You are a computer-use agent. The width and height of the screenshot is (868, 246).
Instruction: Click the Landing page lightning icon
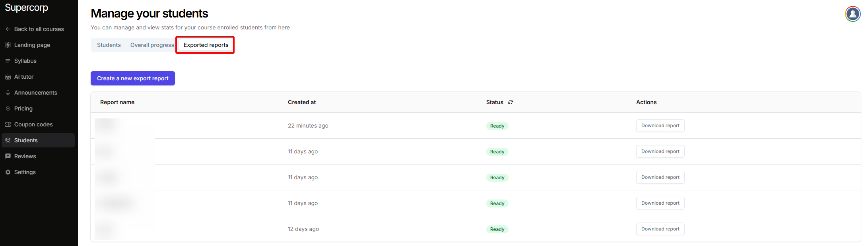click(8, 45)
